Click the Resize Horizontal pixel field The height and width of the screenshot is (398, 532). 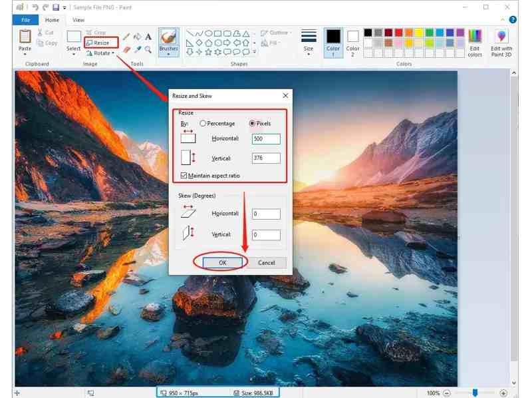(266, 139)
